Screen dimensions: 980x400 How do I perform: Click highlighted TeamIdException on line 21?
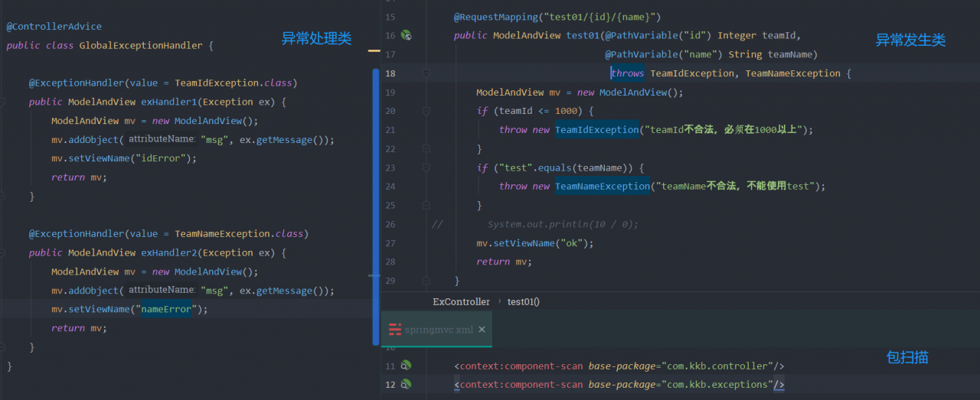tap(596, 130)
